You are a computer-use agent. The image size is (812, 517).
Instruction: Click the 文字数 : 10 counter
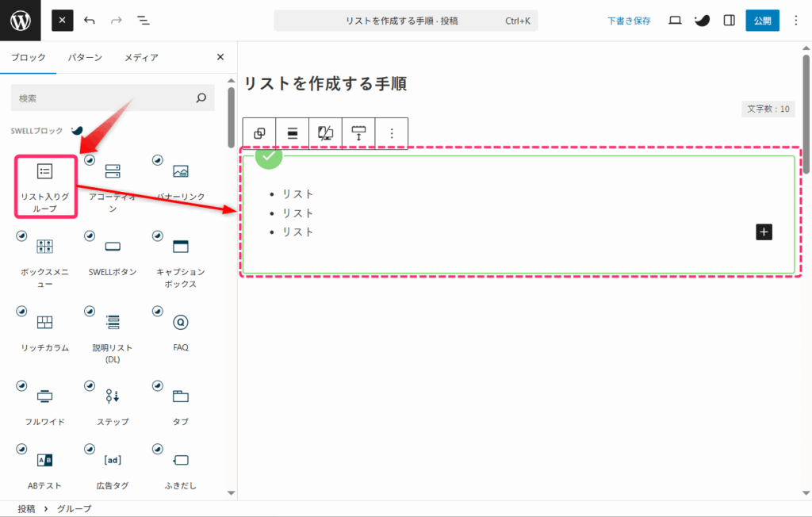[x=768, y=109]
